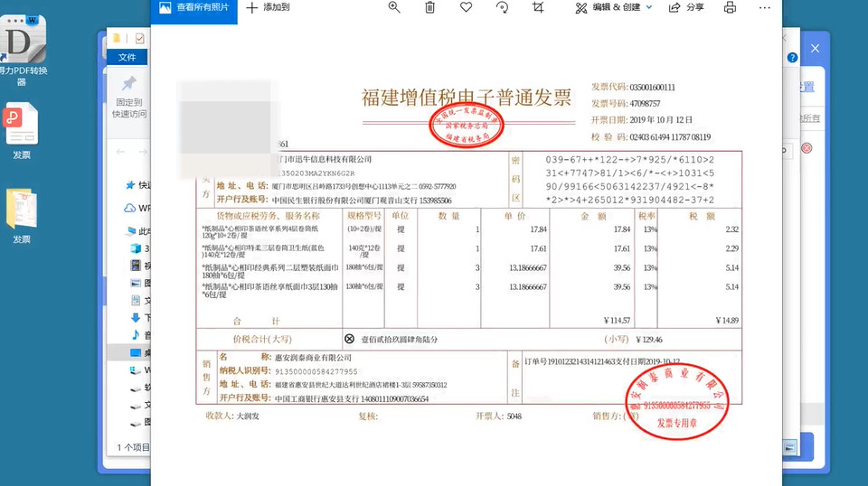Select the highlighted desktop item in the Explorer tree
Image resolution: width=868 pixels, height=486 pixels.
point(129,352)
